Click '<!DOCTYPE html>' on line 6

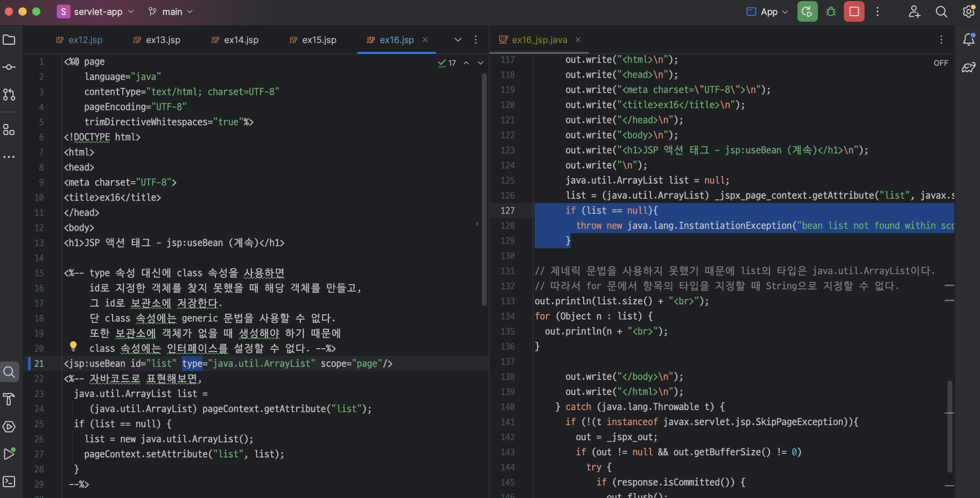point(102,137)
